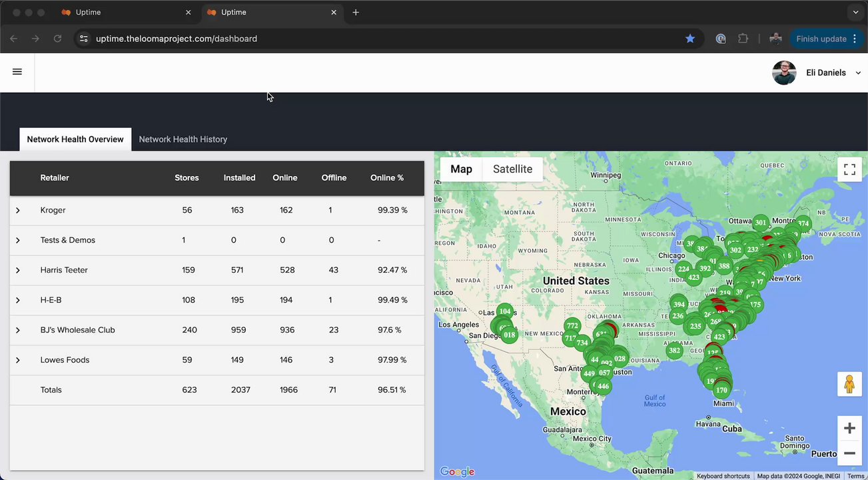Image resolution: width=868 pixels, height=480 pixels.
Task: Click the 92.47 % online value
Action: (x=392, y=270)
